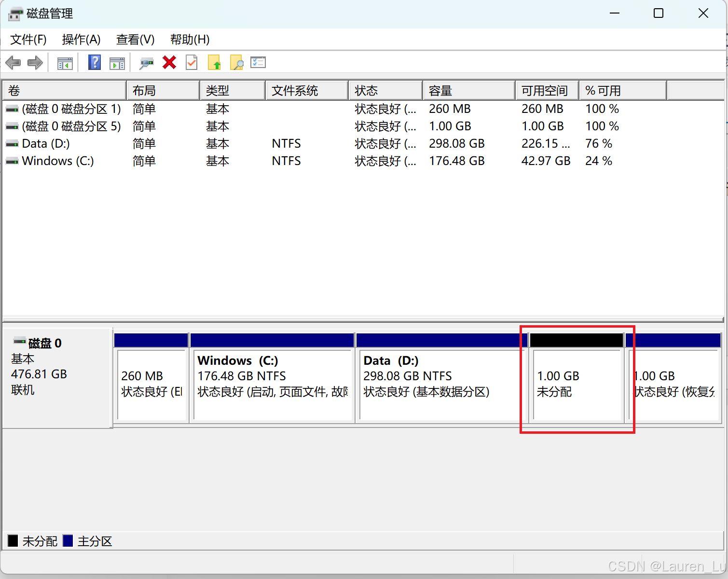The image size is (728, 579).
Task: Sort by the 状态 column header
Action: pyautogui.click(x=385, y=91)
